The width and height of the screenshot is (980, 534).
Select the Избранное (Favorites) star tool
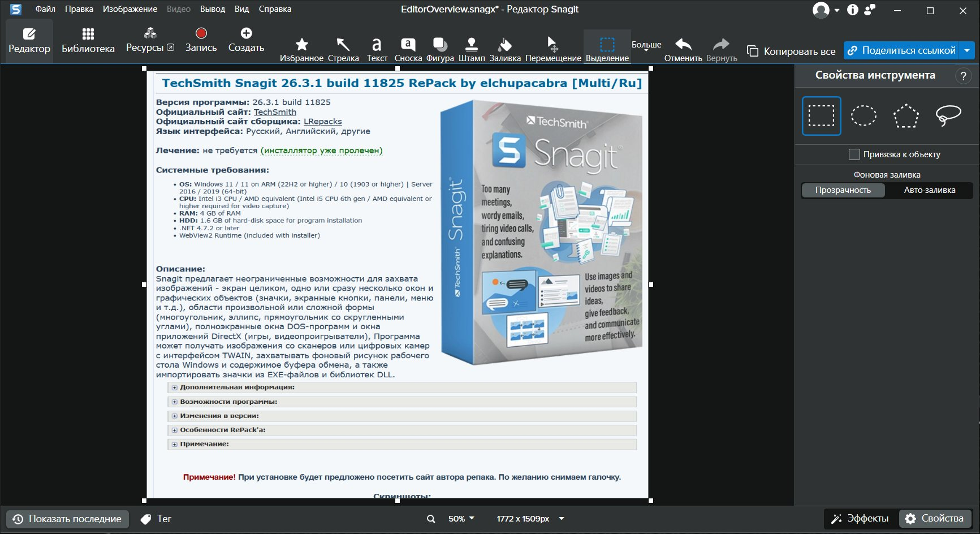[302, 49]
